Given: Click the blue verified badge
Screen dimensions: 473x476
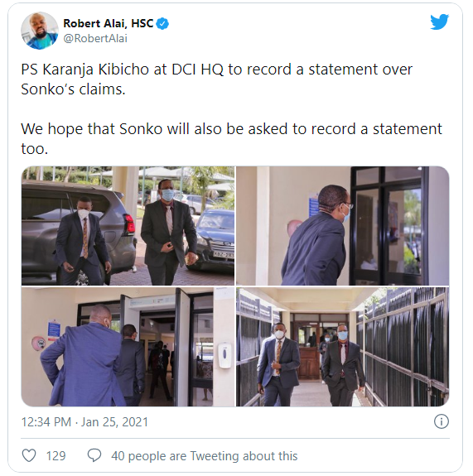Looking at the screenshot, I should 162,24.
